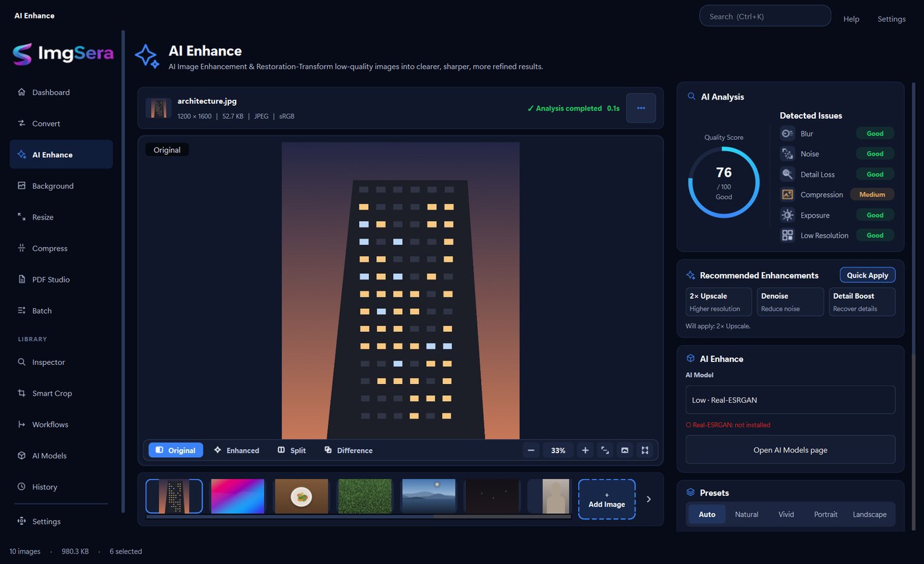
Task: Click the Noise issue icon
Action: click(x=787, y=154)
